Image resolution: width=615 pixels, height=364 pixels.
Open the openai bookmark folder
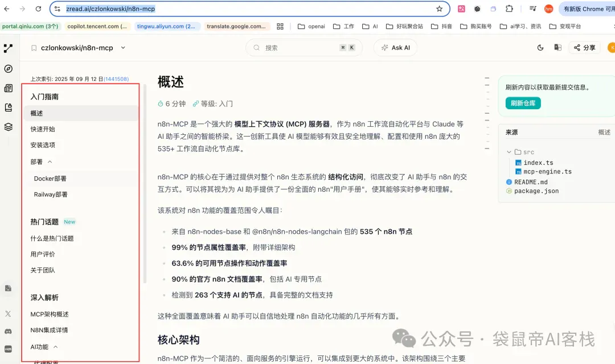point(311,26)
